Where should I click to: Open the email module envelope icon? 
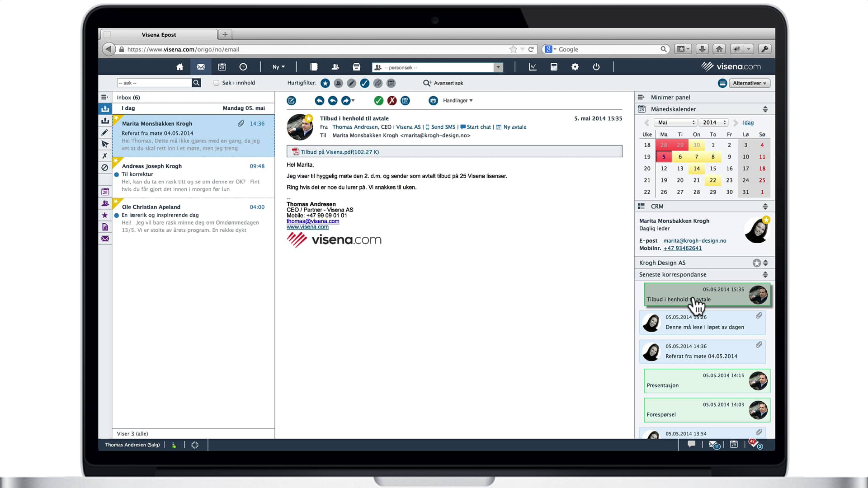tap(201, 67)
